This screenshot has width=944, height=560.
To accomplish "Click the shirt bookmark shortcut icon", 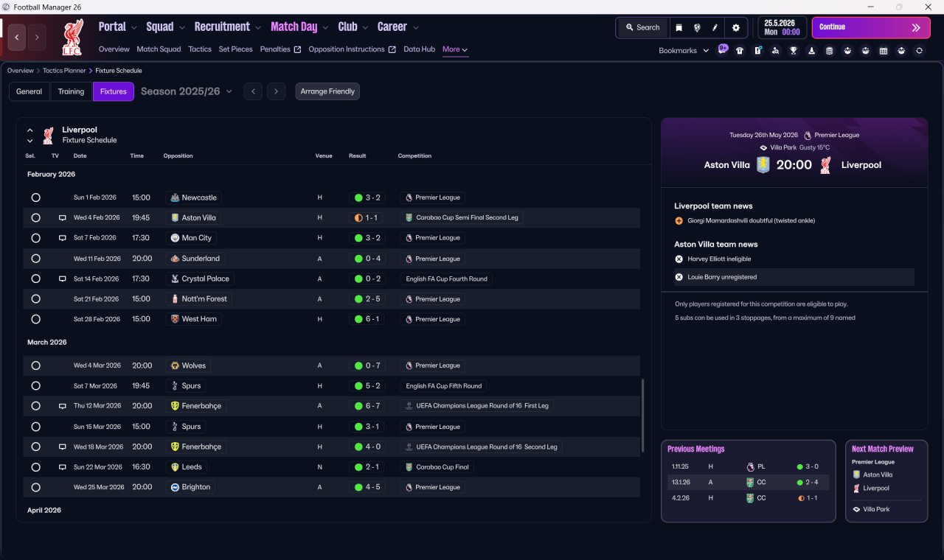I will tap(740, 51).
